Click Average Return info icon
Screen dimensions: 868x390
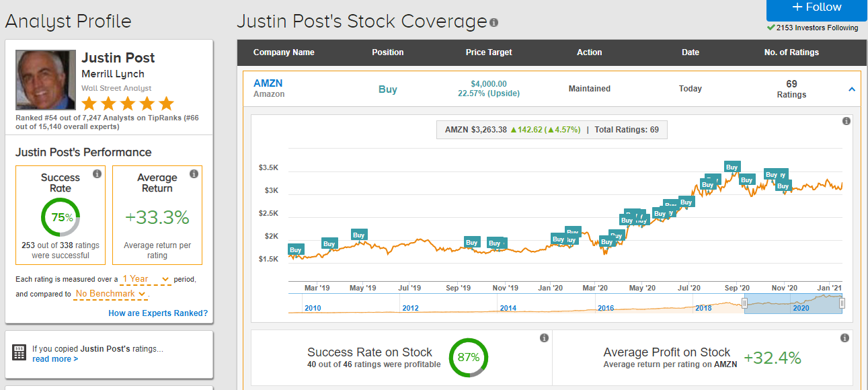(x=194, y=174)
